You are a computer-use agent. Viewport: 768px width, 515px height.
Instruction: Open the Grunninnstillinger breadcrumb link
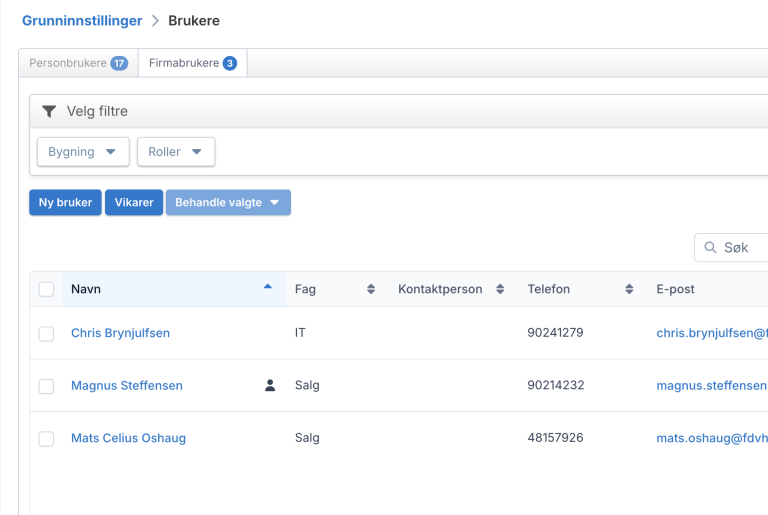[82, 21]
